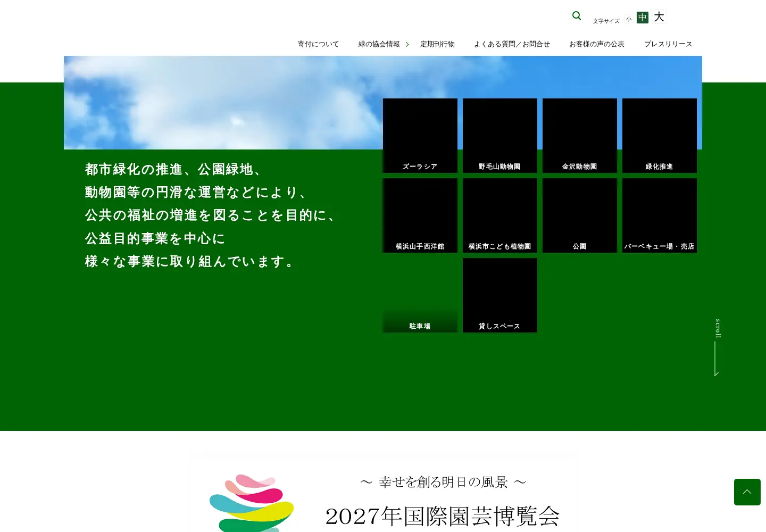Open the 駐車場 tile
This screenshot has width=766, height=532.
pyautogui.click(x=420, y=295)
